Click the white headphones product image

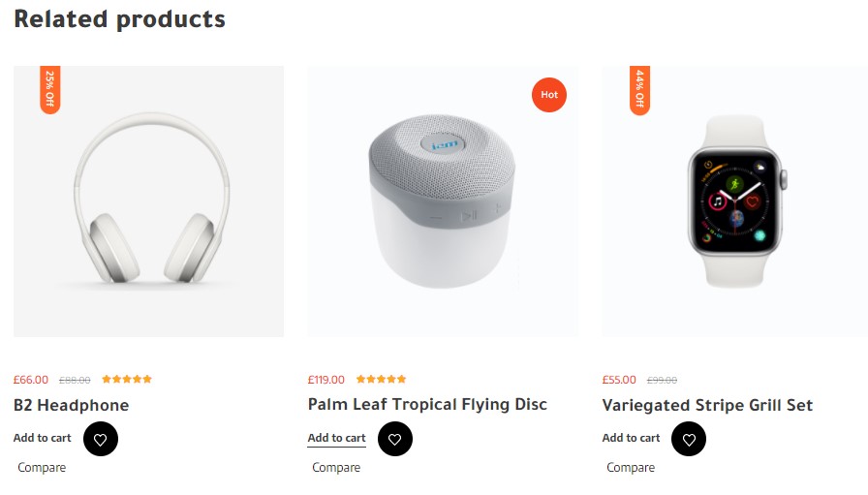(x=149, y=203)
